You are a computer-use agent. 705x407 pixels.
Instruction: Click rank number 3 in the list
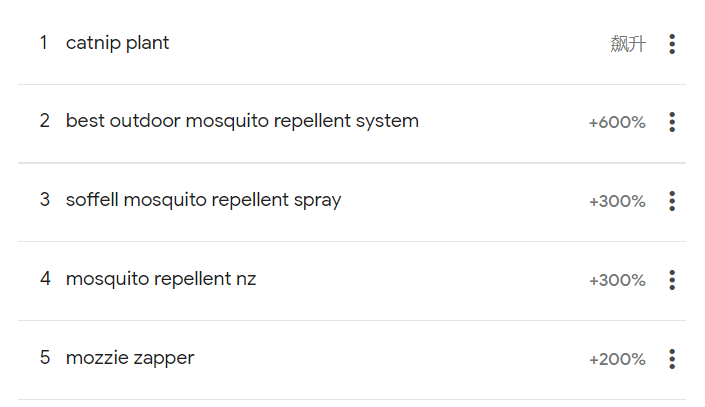[x=45, y=200]
